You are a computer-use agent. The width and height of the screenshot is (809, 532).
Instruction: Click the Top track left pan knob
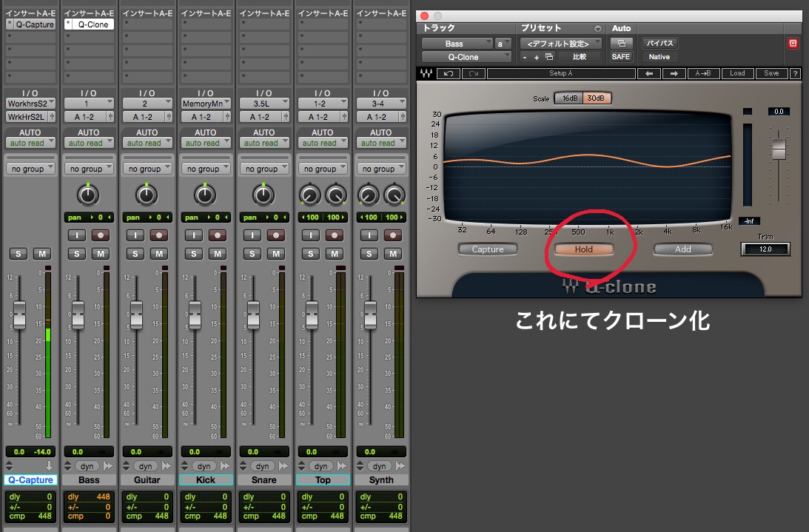(309, 195)
